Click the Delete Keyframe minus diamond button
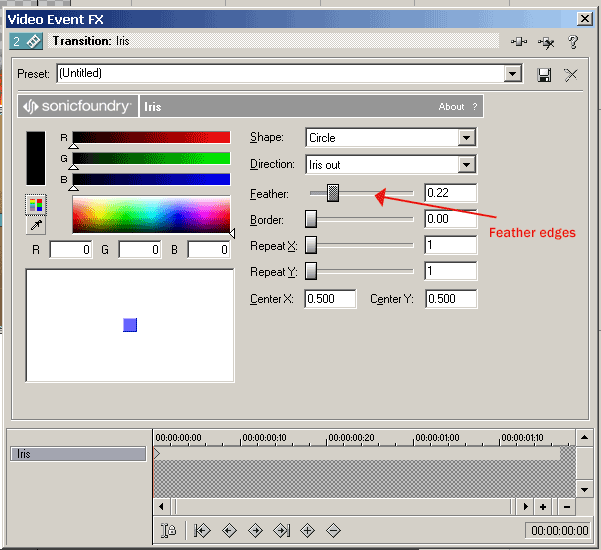Viewport: 601px width, 550px height. coord(334,530)
